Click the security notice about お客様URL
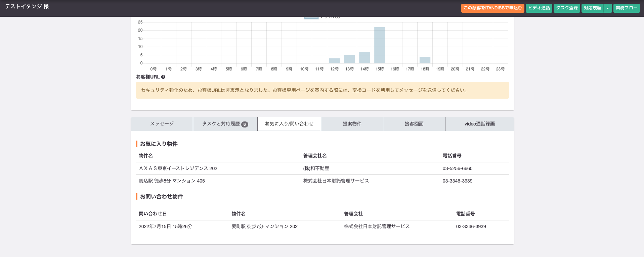 coord(323,90)
